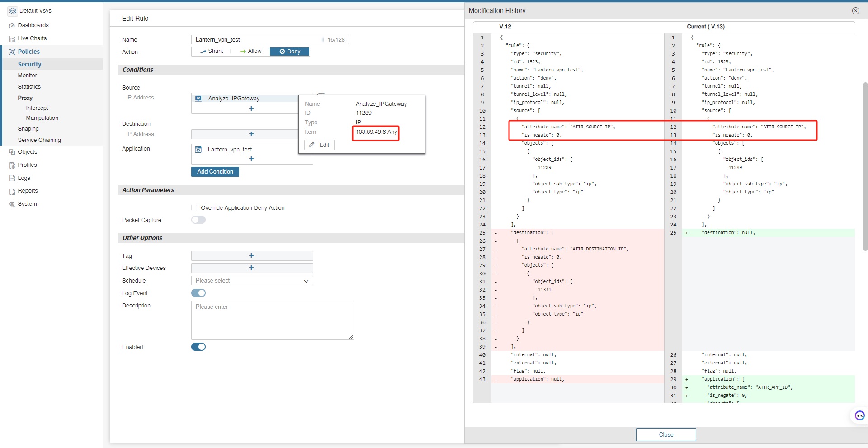
Task: Turn off the Log Event switch
Action: [198, 293]
